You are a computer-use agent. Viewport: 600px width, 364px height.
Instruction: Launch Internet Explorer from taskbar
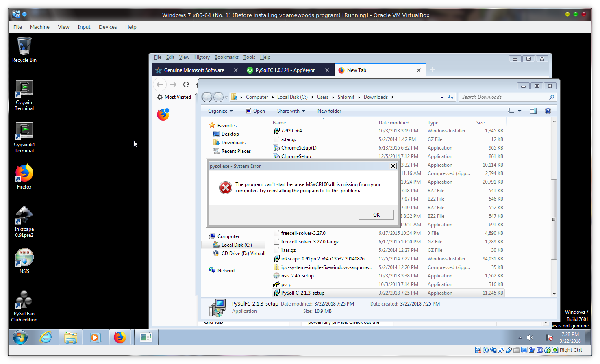(x=46, y=337)
